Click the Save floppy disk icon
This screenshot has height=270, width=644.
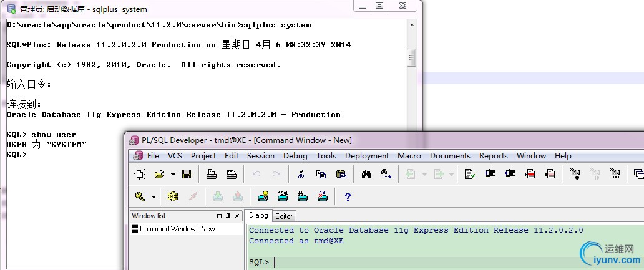[187, 174]
